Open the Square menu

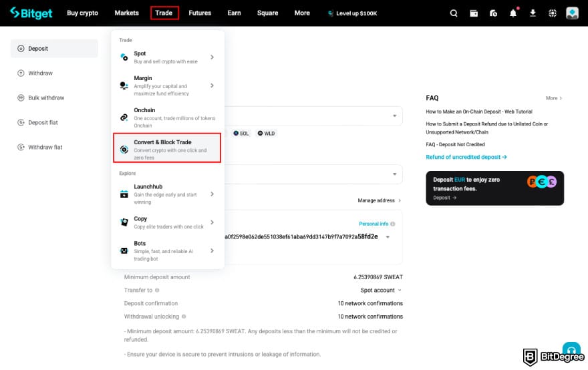tap(268, 13)
